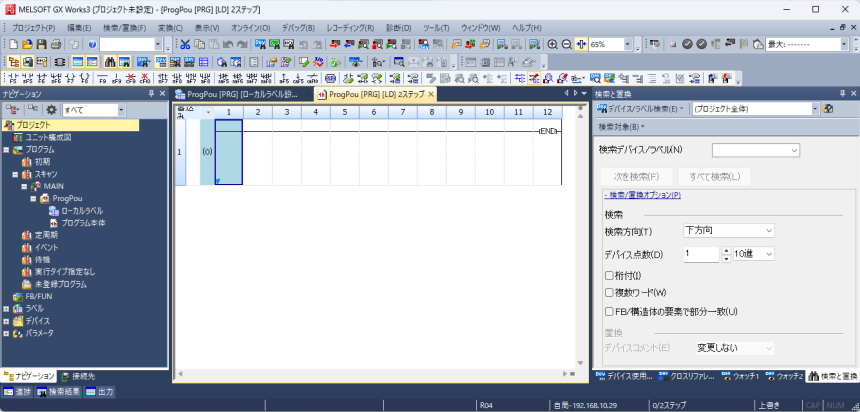Click the Save project icon
Screen dimensions: 860x412
(x=42, y=45)
